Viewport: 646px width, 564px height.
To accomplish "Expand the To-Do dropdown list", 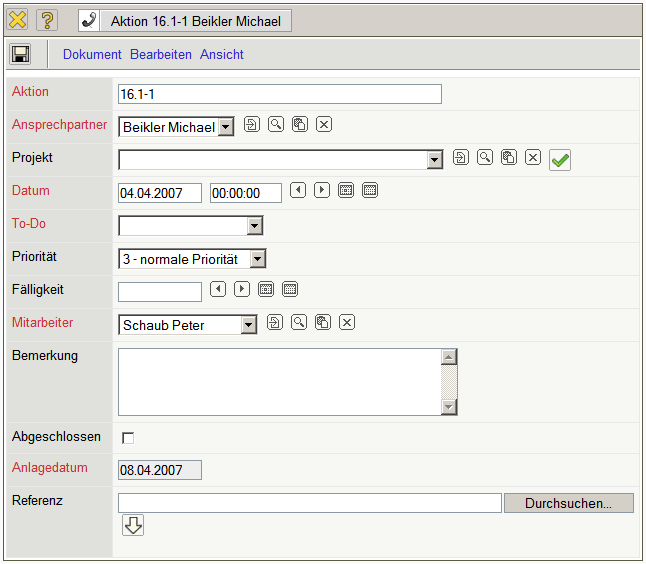I will 255,226.
